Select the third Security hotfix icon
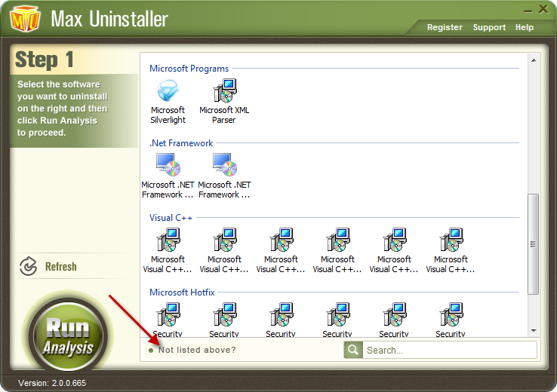Image resolution: width=557 pixels, height=392 pixels. click(282, 314)
